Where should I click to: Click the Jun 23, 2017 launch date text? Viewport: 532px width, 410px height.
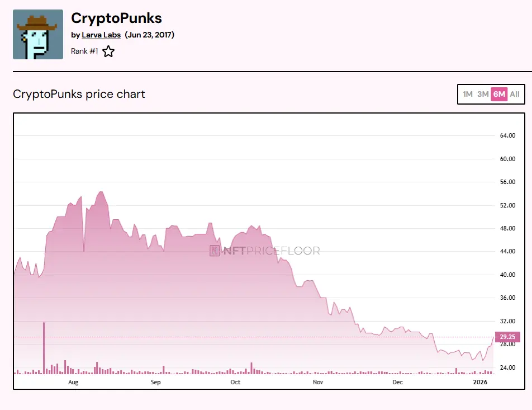150,35
